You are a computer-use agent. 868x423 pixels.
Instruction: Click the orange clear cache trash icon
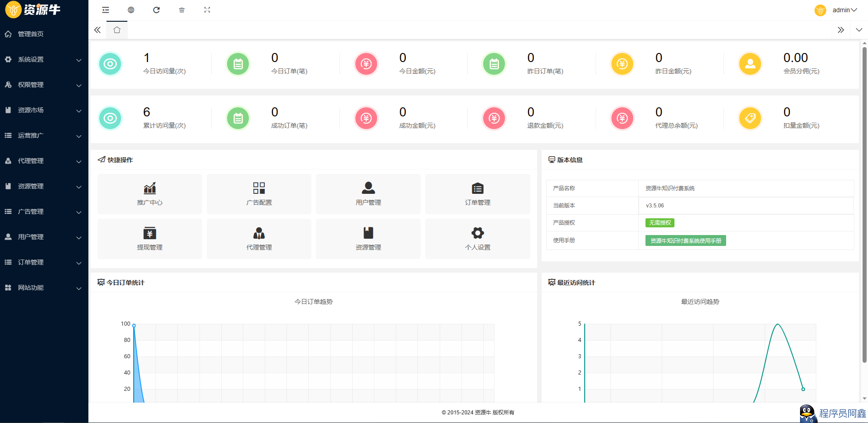pos(182,10)
